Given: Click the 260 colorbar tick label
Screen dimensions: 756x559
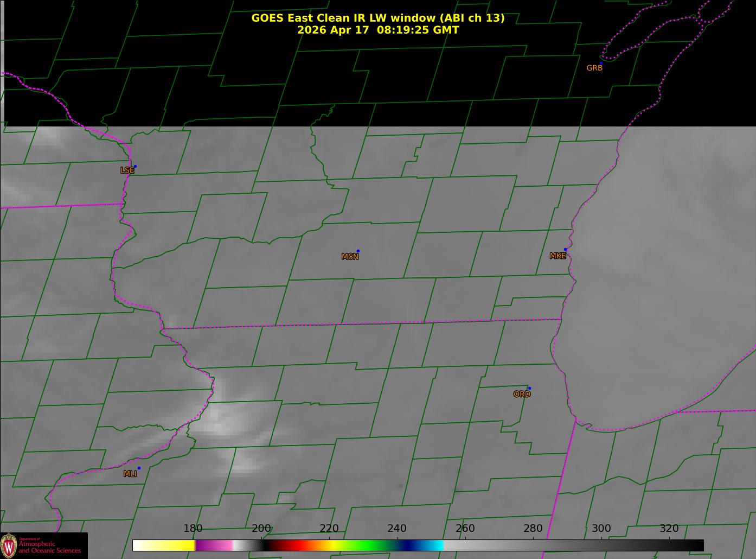Looking at the screenshot, I should [x=465, y=528].
